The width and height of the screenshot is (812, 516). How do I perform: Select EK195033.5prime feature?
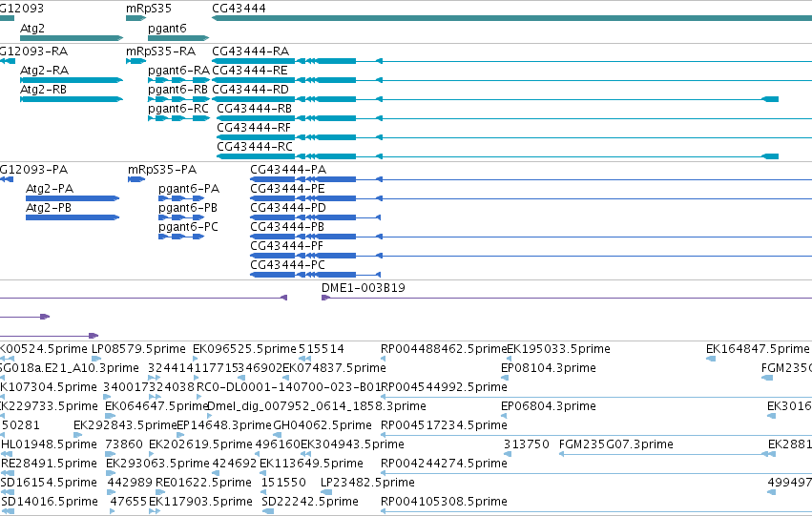pos(509,359)
